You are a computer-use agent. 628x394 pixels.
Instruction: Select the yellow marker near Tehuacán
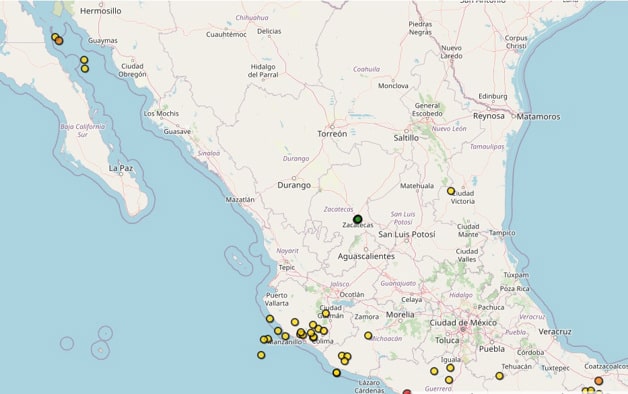click(x=499, y=376)
